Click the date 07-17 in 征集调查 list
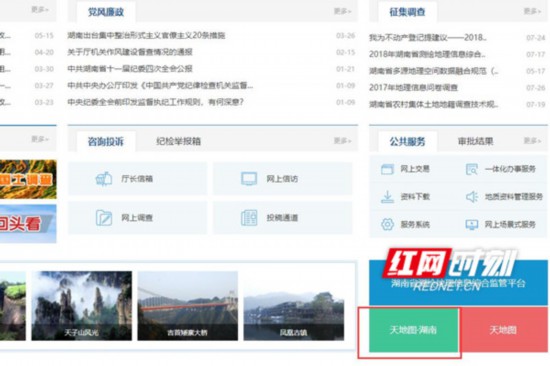Screen dimensions: 550x366 [x=536, y=54]
